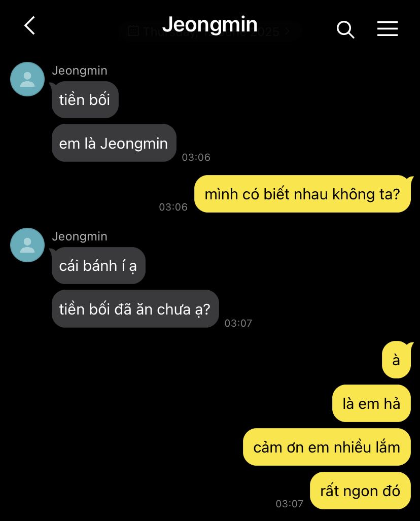Go back using the left chevron
Screen dimensions: 420x521
[x=29, y=25]
